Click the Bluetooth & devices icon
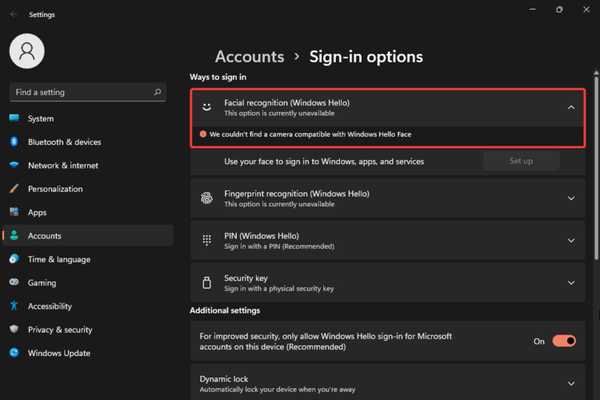Screen dimensions: 600x400 click(x=14, y=142)
